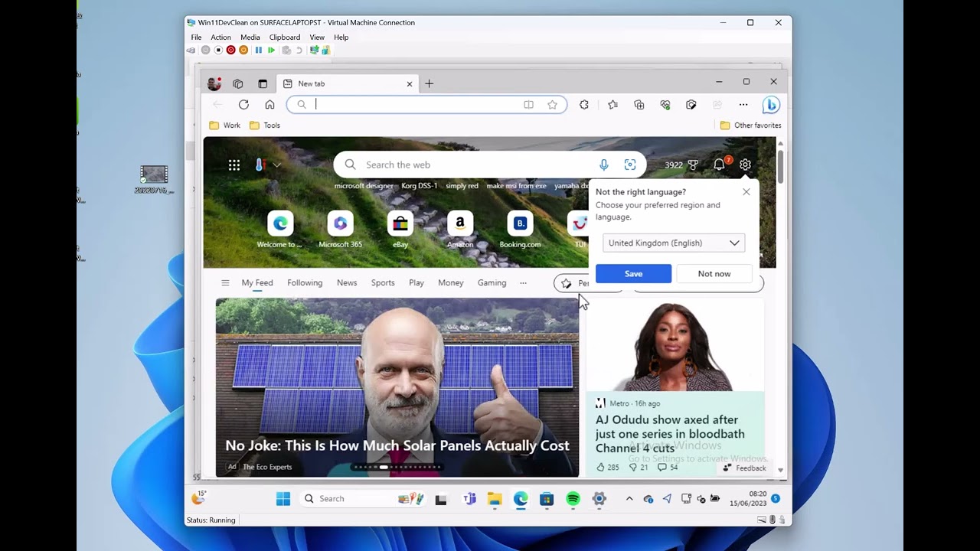Open Collections icon in Edge toolbar
980x551 pixels.
[639, 105]
